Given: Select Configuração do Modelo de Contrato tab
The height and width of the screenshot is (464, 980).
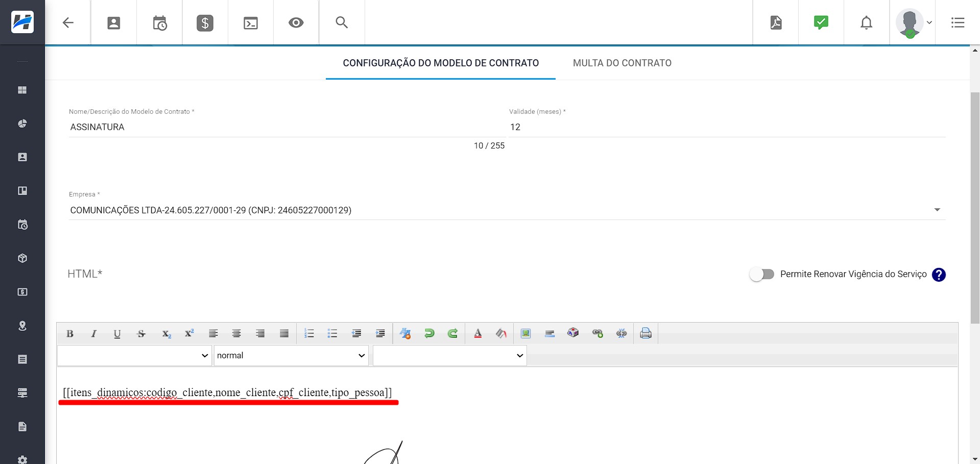Looking at the screenshot, I should (x=441, y=63).
